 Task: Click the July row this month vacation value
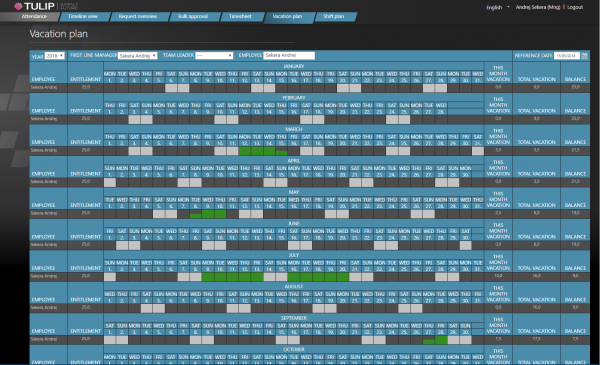click(498, 276)
